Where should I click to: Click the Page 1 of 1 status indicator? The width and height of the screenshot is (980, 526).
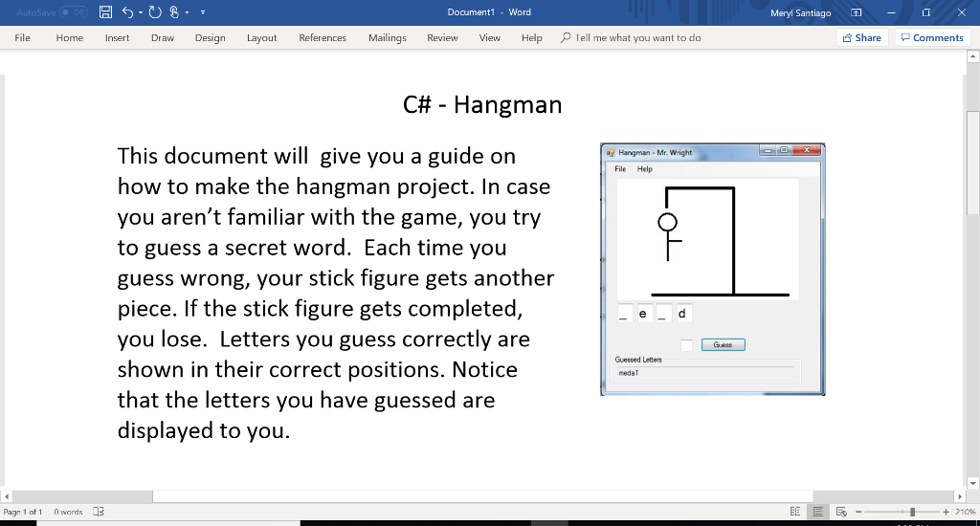[23, 512]
